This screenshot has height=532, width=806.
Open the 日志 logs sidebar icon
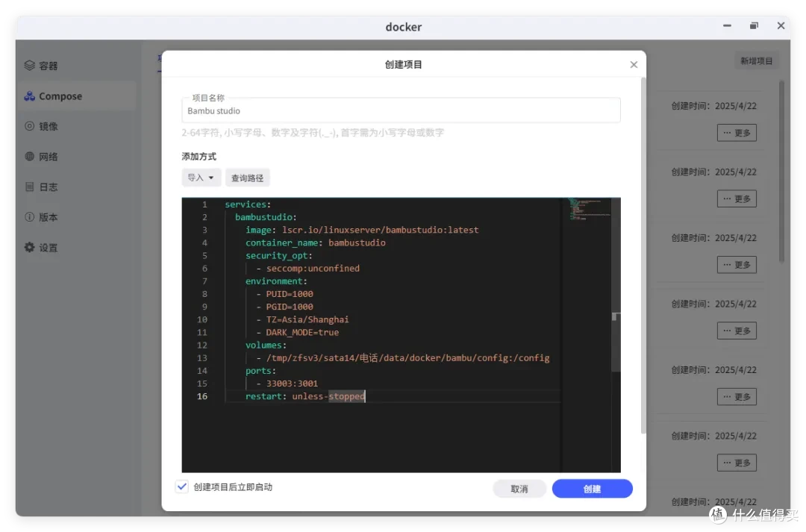point(30,187)
